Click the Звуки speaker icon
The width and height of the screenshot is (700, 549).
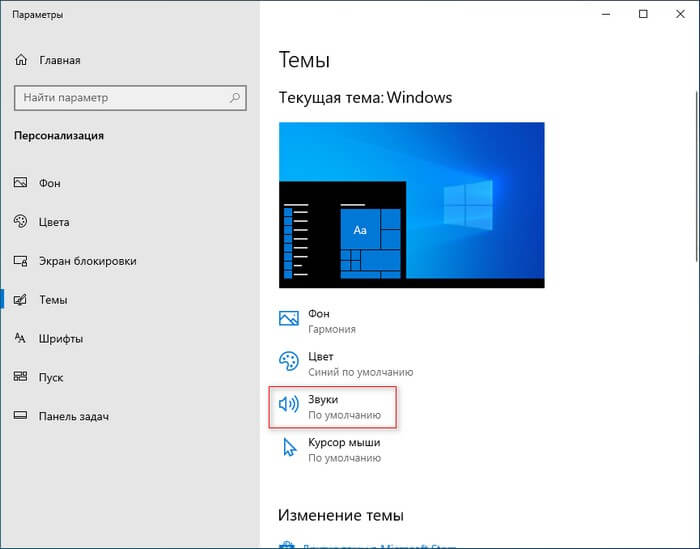coord(289,404)
